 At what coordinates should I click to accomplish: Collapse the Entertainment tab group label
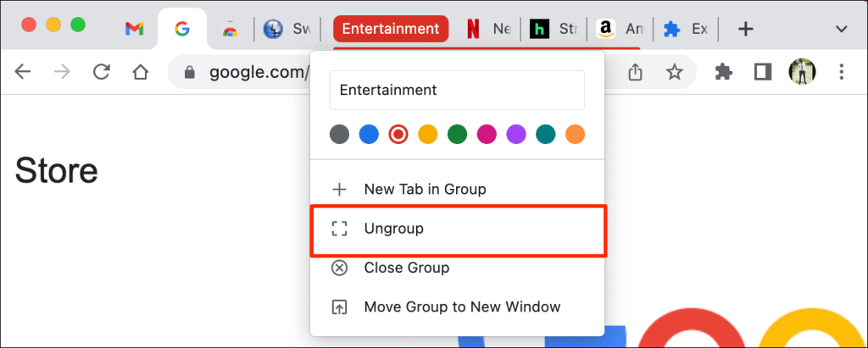pos(391,29)
